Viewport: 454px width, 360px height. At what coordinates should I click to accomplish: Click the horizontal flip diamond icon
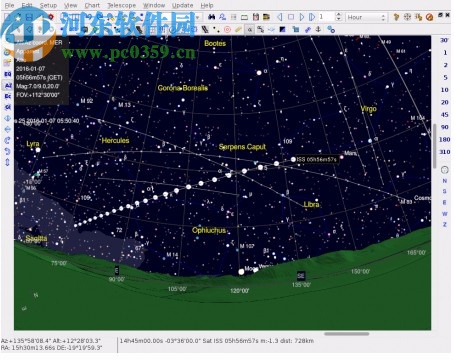click(8, 129)
